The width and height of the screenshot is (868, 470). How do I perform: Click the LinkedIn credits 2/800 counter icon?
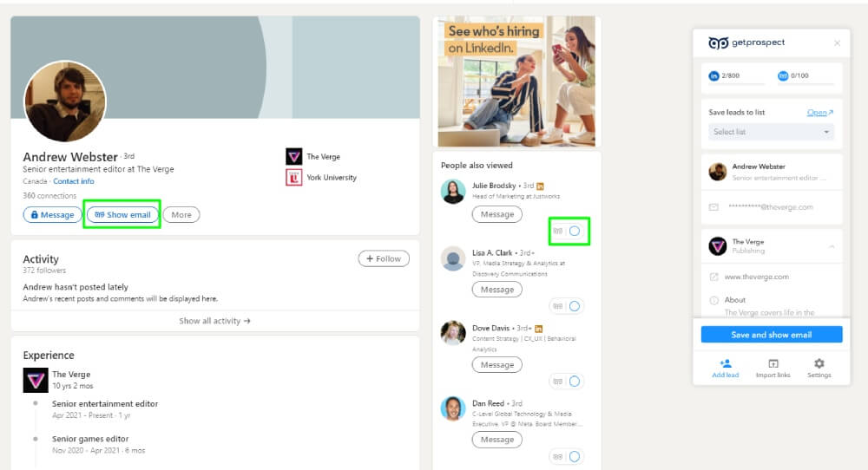[x=714, y=75]
